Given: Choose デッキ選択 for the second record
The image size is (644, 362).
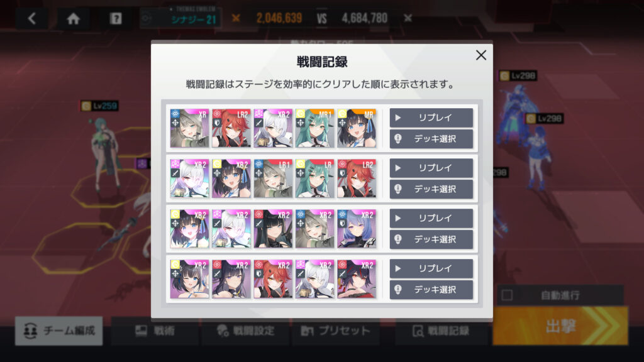Looking at the screenshot, I should (x=431, y=189).
